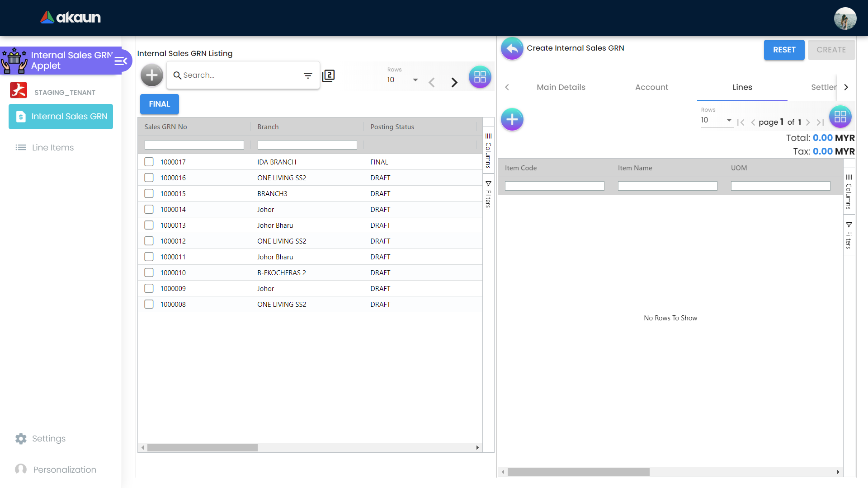Select the checkbox for row 1000014
Viewport: 868px width, 488px height.
149,209
